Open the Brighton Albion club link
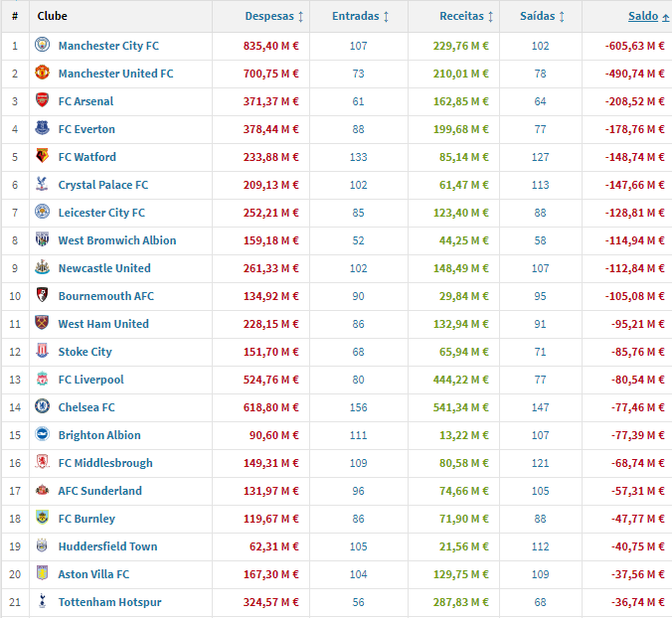 [99, 435]
